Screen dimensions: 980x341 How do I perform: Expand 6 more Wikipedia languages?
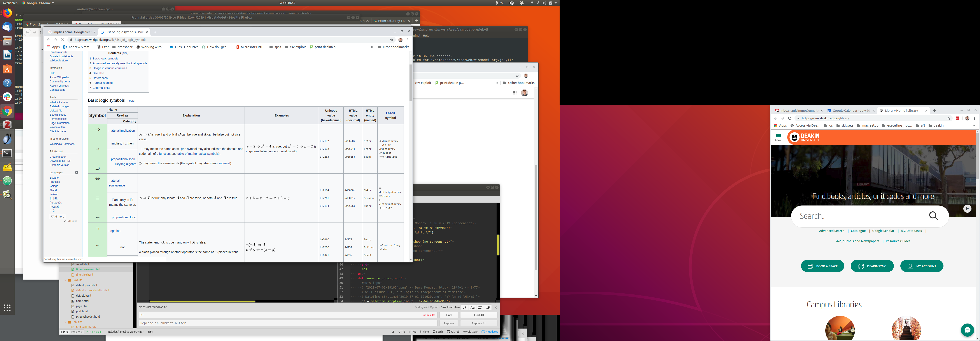click(x=58, y=216)
